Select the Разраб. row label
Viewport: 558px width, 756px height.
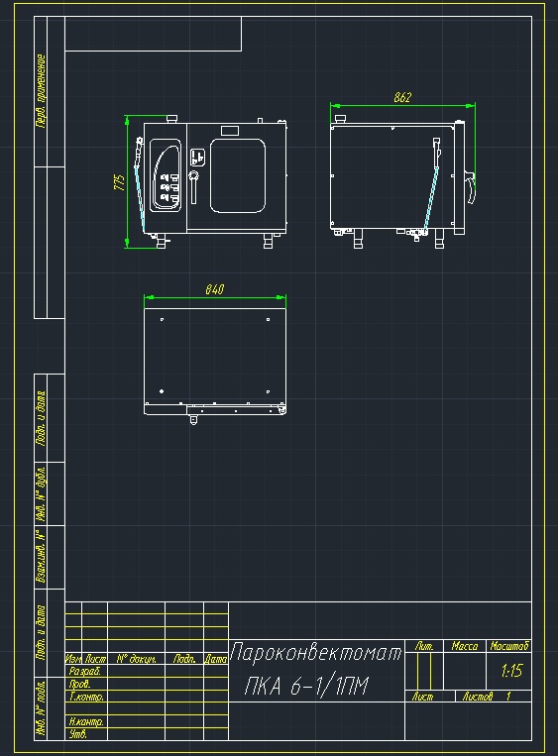tap(84, 671)
